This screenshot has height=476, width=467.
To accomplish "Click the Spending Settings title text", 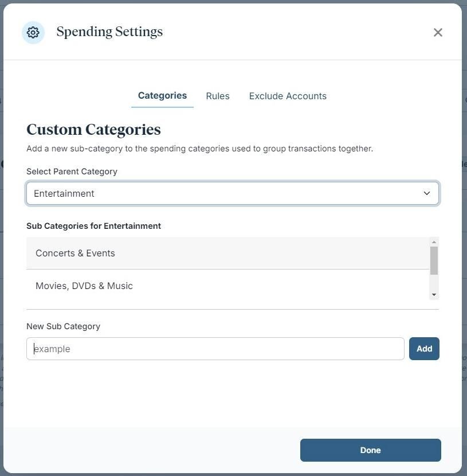I will pyautogui.click(x=109, y=32).
